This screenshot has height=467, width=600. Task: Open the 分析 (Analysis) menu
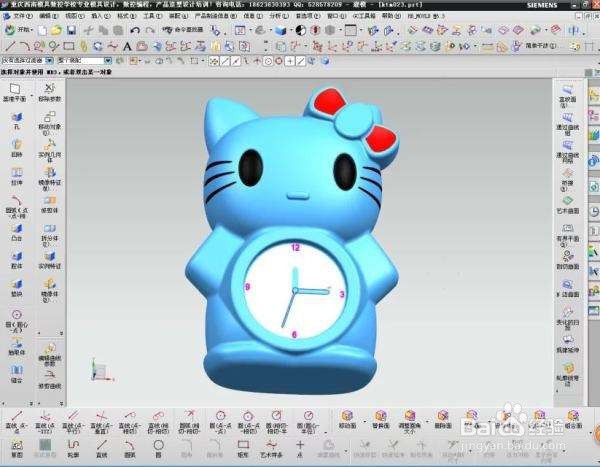coord(279,16)
